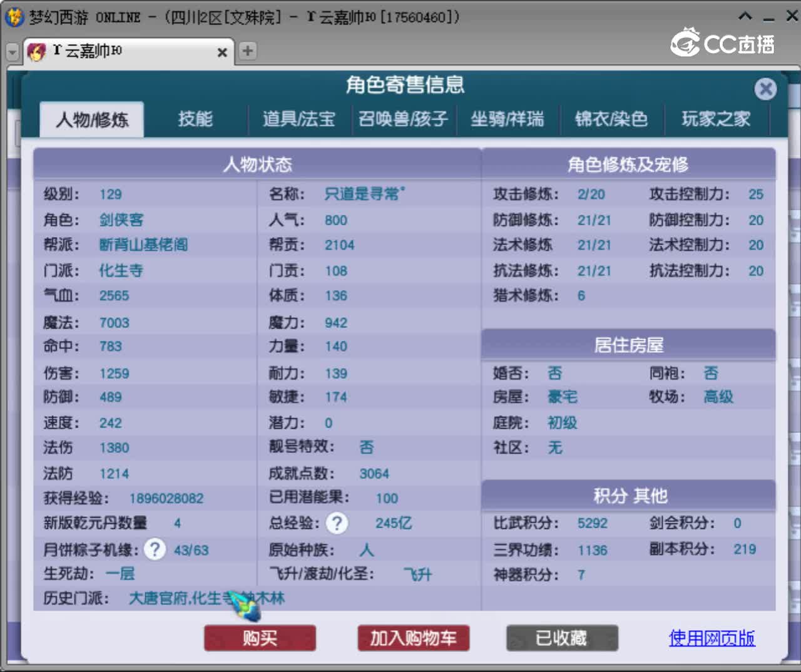
Task: Click the 猎术修炼 value 6
Action: [581, 296]
